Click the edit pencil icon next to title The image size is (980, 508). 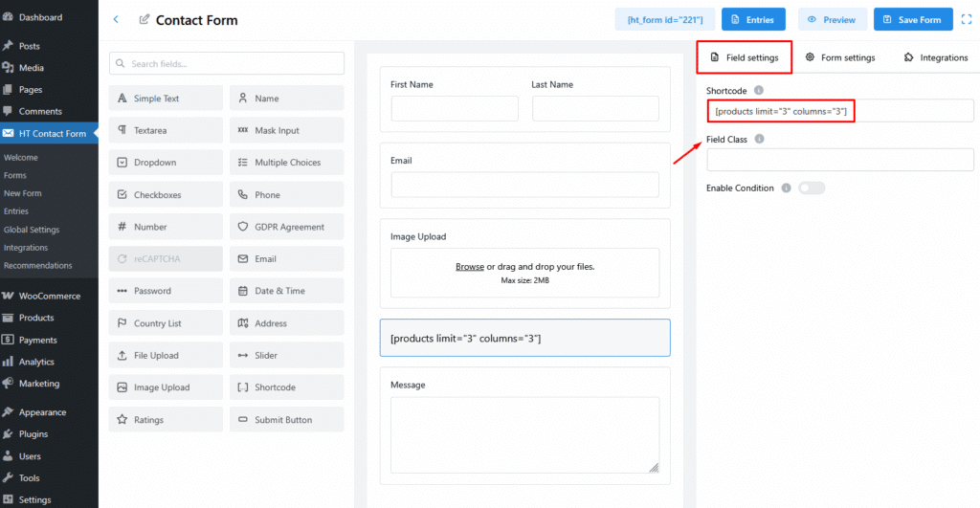[x=145, y=20]
